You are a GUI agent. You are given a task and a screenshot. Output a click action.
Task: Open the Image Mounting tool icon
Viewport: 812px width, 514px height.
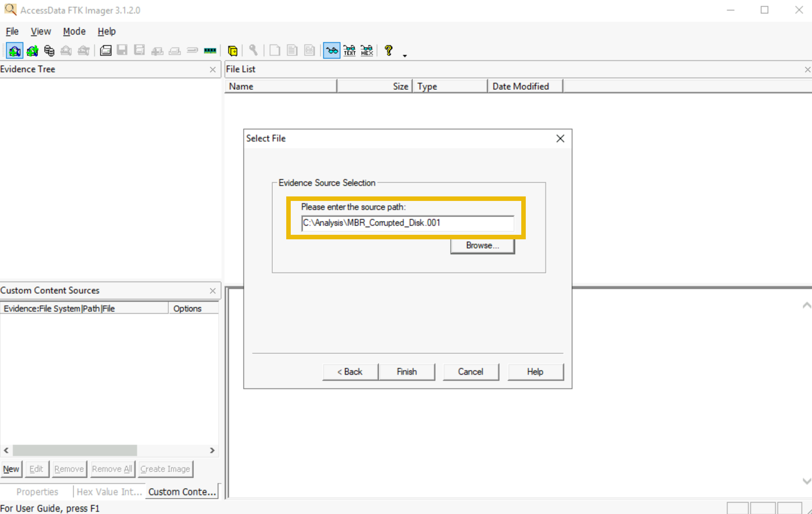pyautogui.click(x=49, y=50)
